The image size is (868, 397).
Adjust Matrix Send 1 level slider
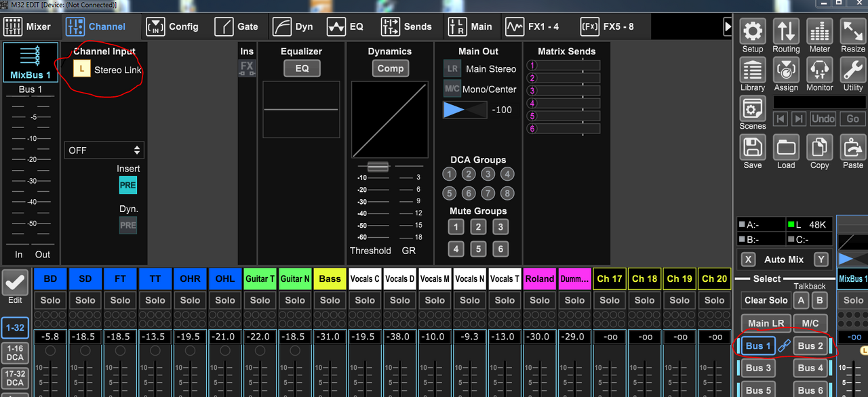pos(564,66)
